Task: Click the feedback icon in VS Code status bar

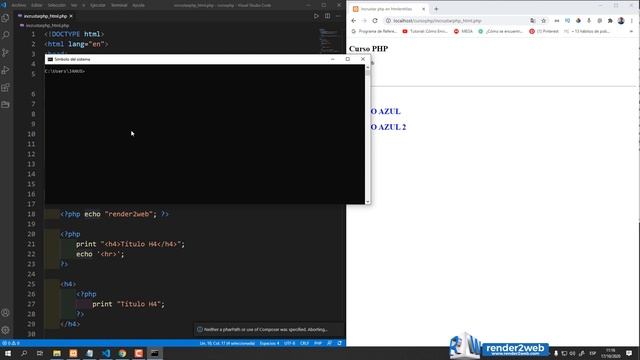Action: coord(329,343)
